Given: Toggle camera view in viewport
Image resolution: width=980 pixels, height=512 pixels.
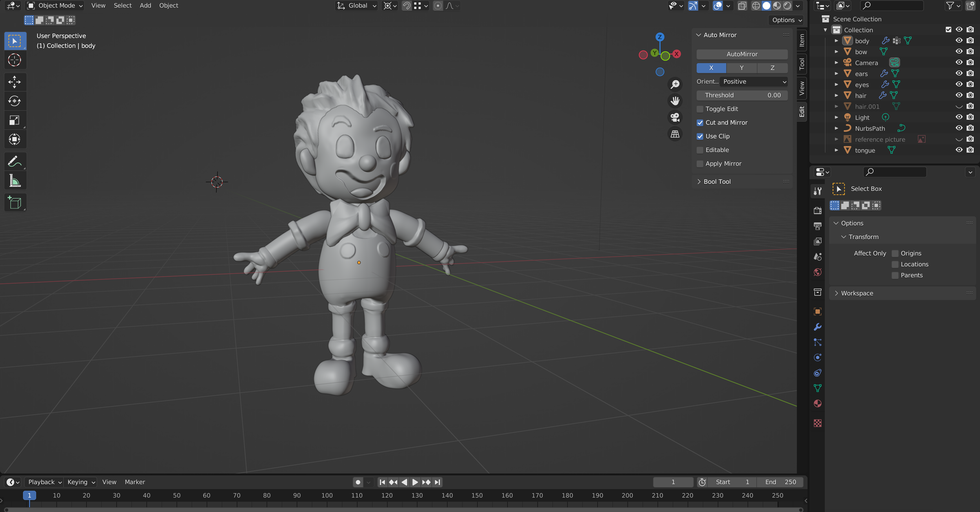Looking at the screenshot, I should pyautogui.click(x=675, y=118).
